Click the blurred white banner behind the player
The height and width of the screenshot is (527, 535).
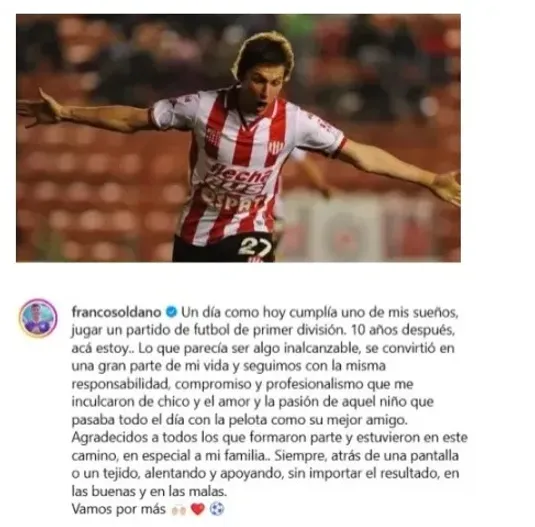pos(368,225)
